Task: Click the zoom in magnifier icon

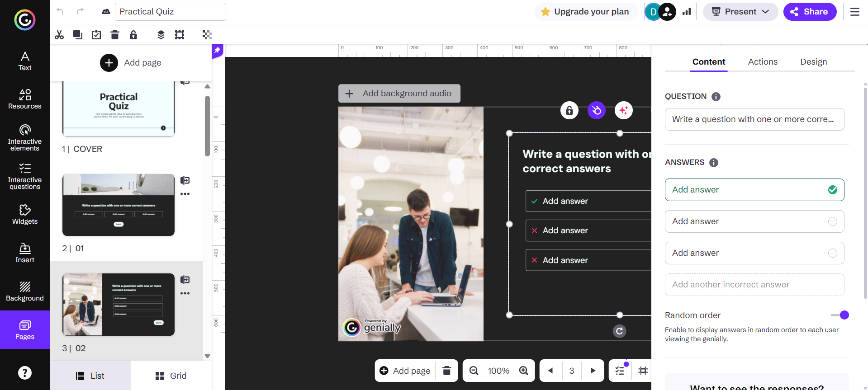Action: tap(523, 371)
